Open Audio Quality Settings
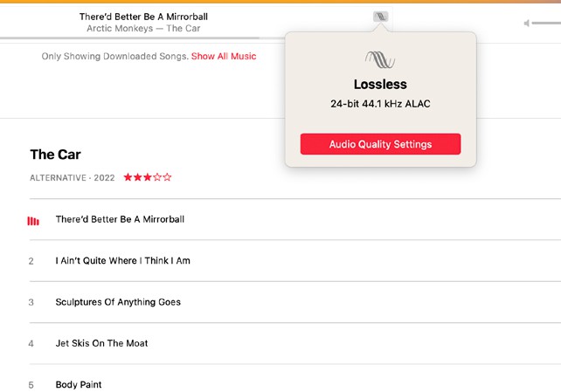Image resolution: width=561 pixels, height=392 pixels. click(x=380, y=144)
